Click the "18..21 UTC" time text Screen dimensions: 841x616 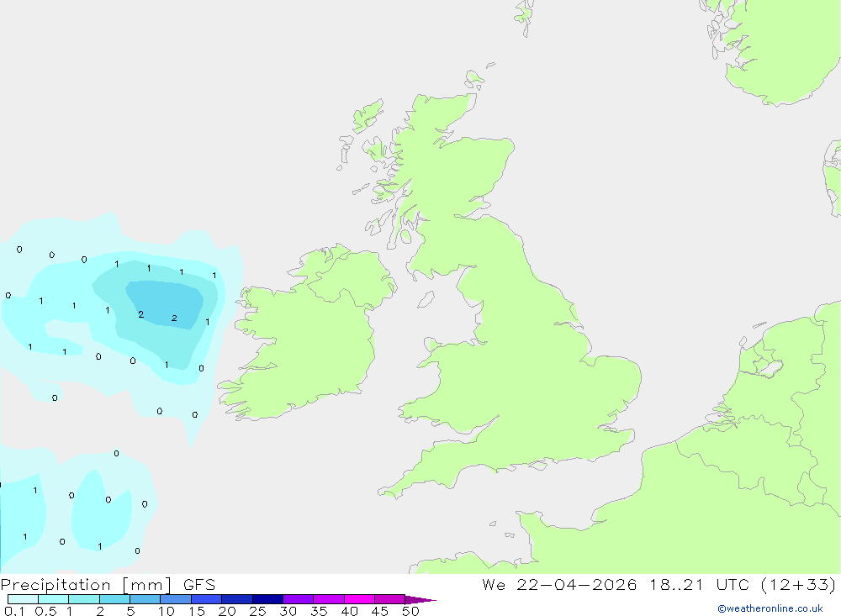coord(699,585)
